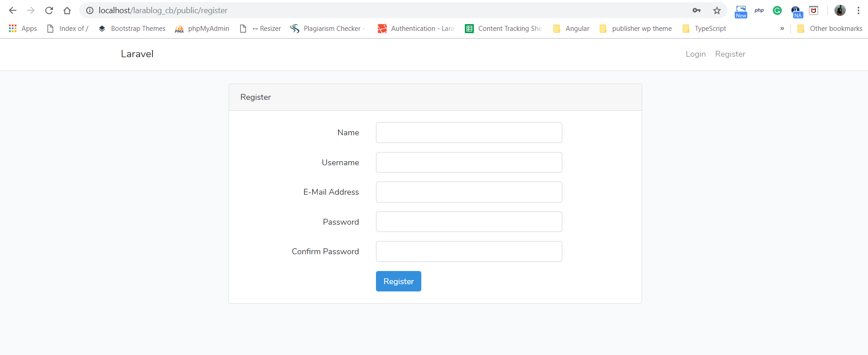
Task: Click the address bar URL
Action: click(x=163, y=10)
